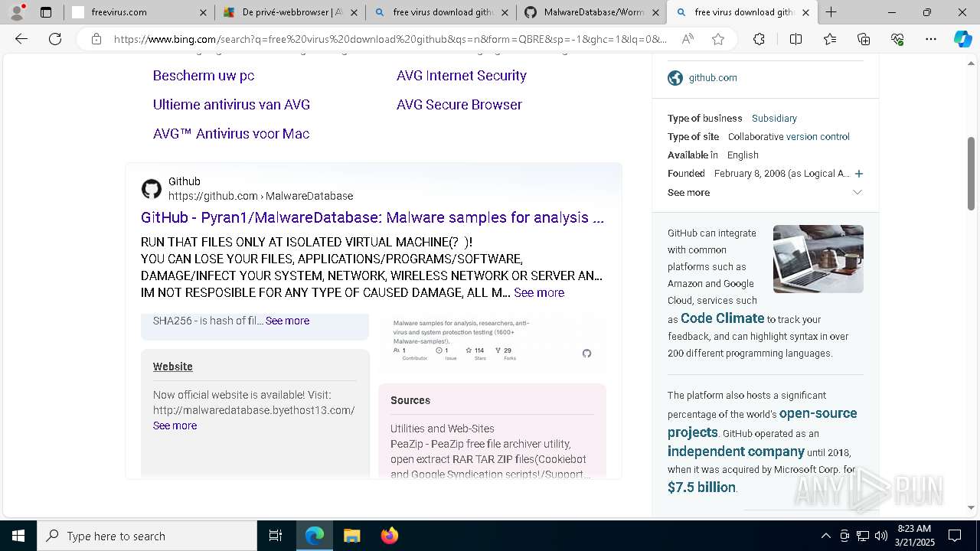Close the MalwareDatabase/Worm tab

click(x=655, y=12)
